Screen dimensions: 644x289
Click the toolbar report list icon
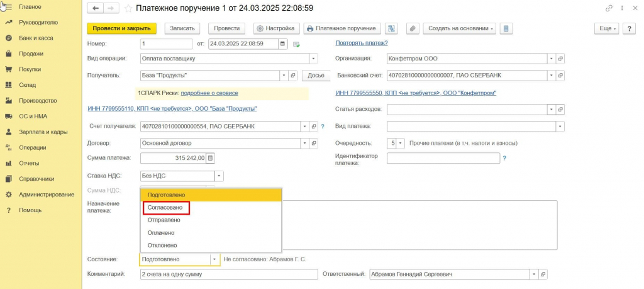point(506,28)
